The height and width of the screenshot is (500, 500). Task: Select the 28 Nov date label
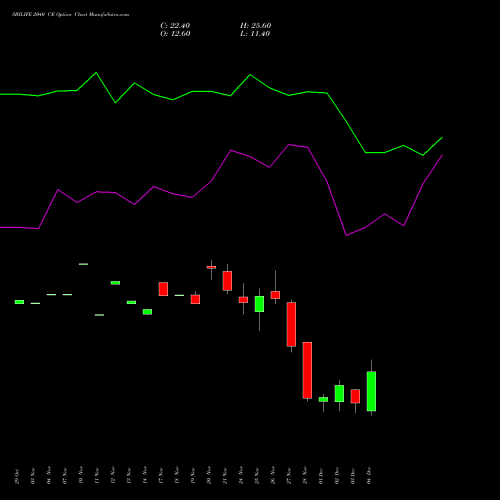[305, 476]
